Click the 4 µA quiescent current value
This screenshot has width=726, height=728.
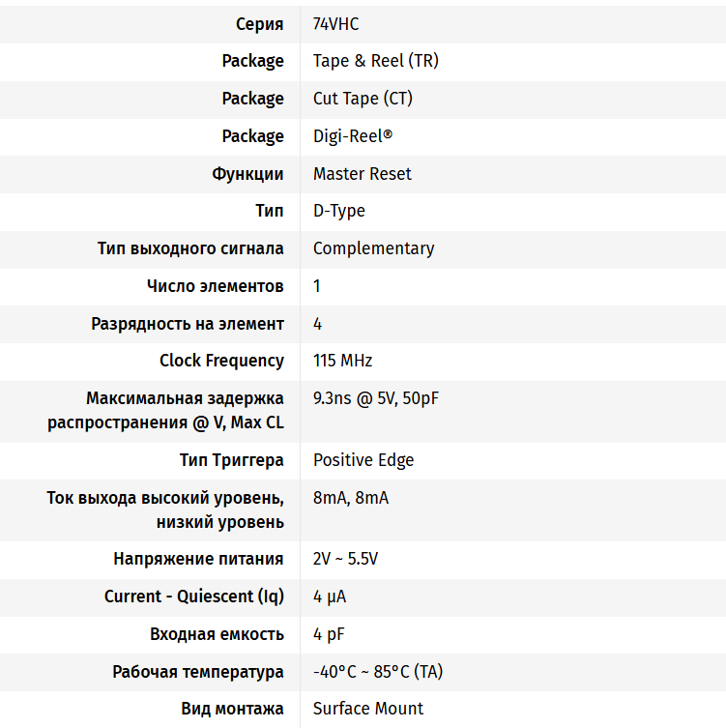(x=329, y=597)
